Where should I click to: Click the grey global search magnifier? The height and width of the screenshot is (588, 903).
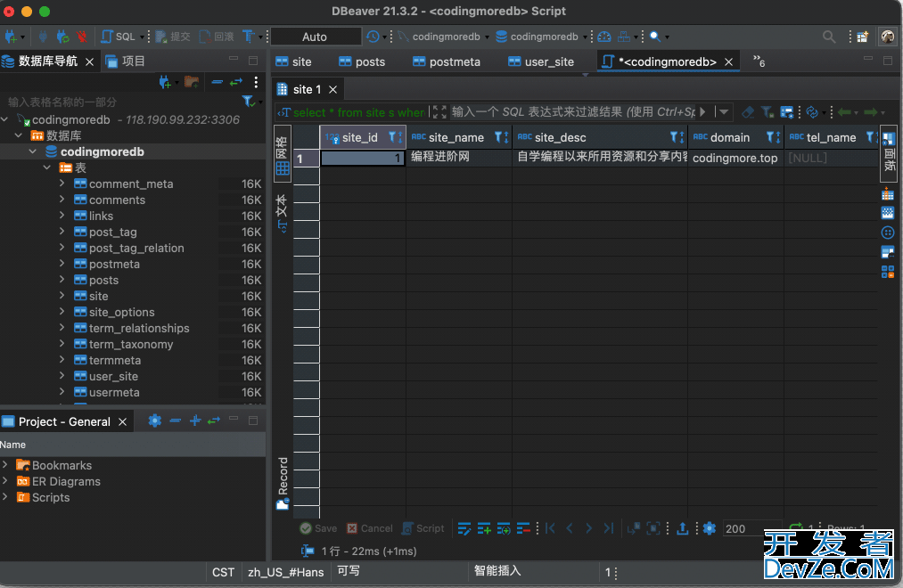tap(829, 37)
